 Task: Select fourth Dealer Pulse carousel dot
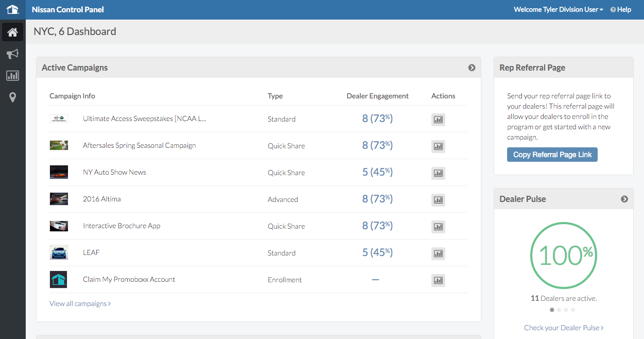[x=573, y=310]
